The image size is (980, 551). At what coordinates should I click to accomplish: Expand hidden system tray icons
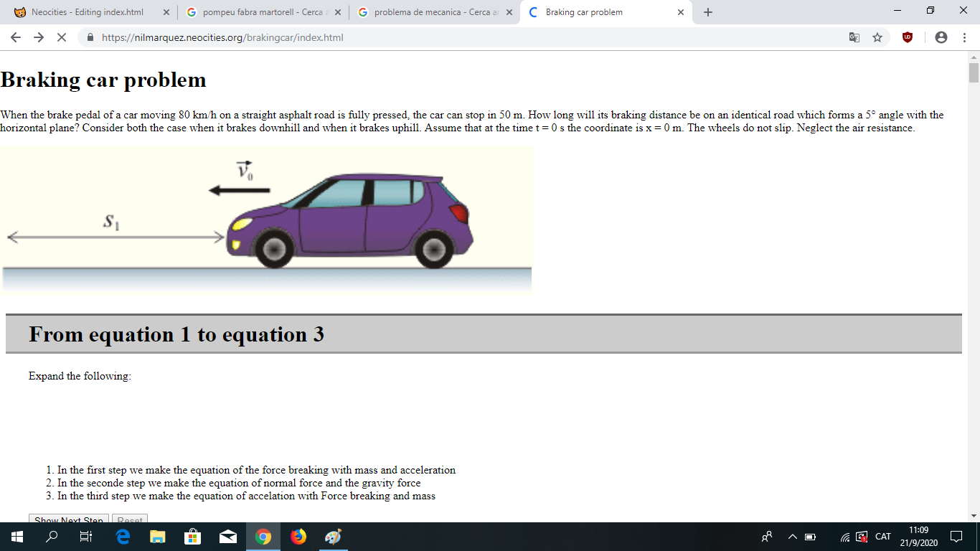click(792, 537)
